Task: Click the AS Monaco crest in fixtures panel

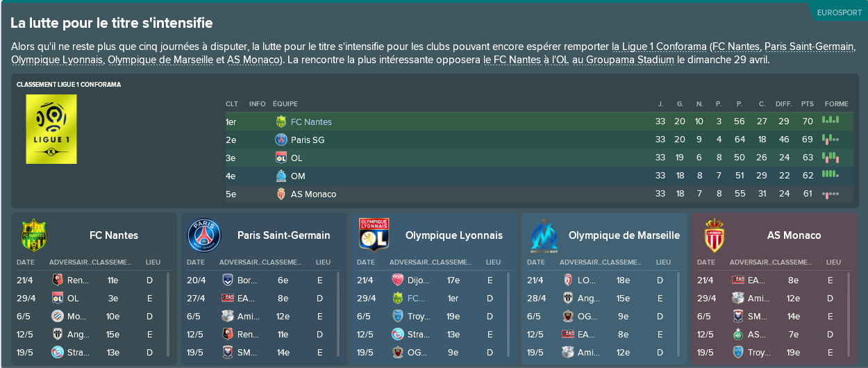Action: (x=714, y=235)
